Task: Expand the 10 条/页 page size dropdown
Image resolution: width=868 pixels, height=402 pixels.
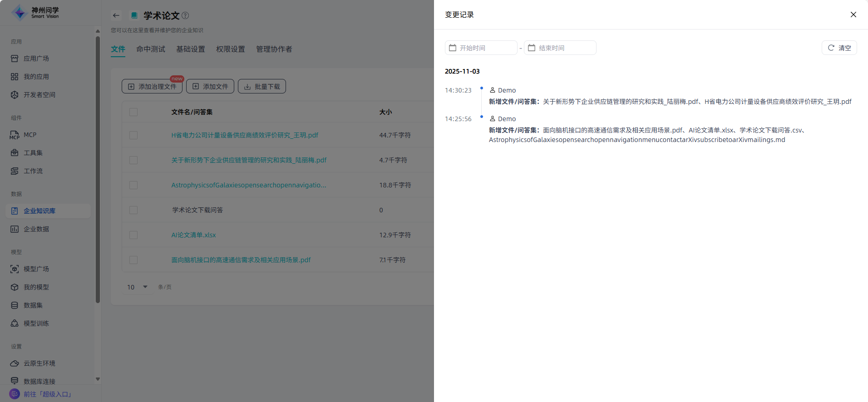Action: click(x=138, y=287)
